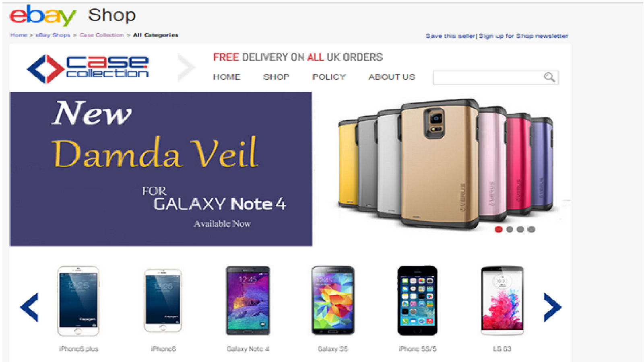Select the fourth carousel dot
644x362 pixels.
click(531, 229)
